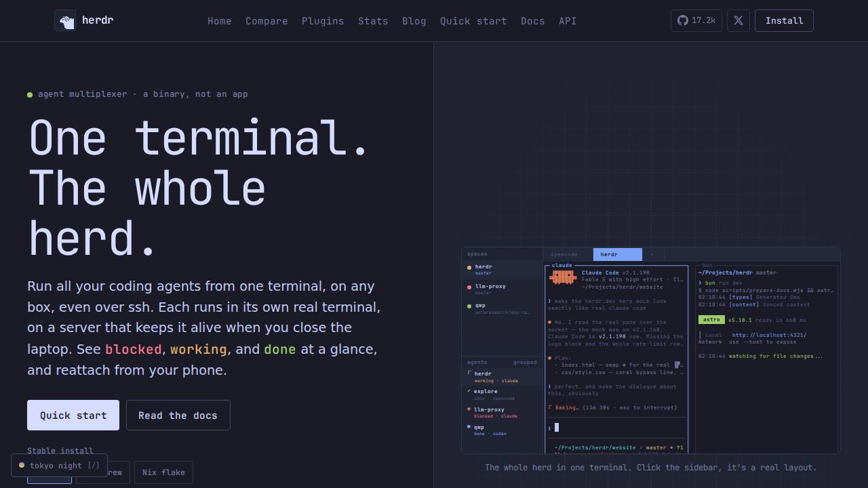Open the Plugins navigation item

click(323, 21)
